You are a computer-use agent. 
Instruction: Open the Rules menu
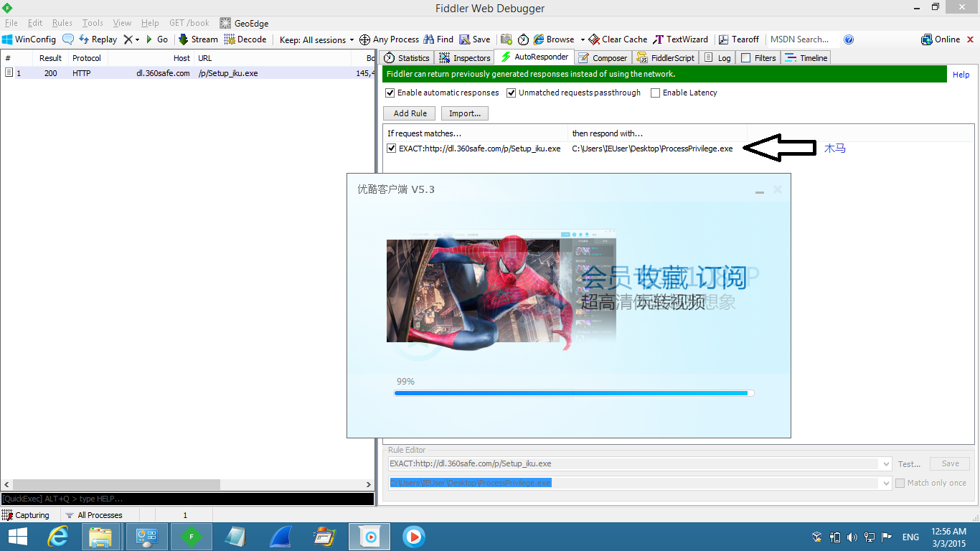(x=62, y=23)
